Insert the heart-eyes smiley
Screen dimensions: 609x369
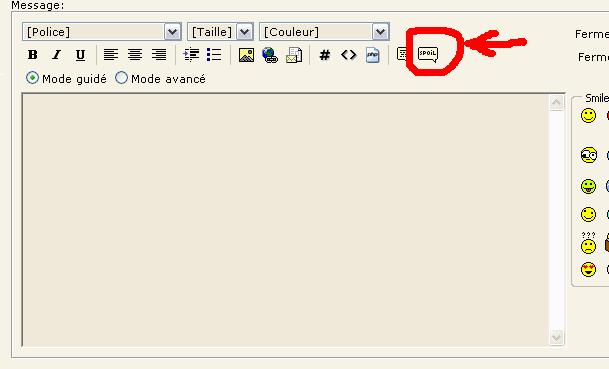point(588,269)
